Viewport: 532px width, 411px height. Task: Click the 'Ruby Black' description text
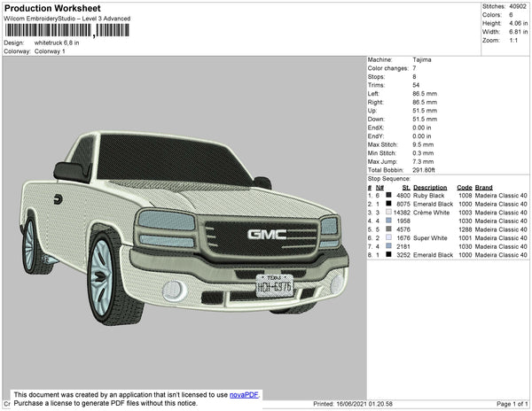[x=428, y=196]
